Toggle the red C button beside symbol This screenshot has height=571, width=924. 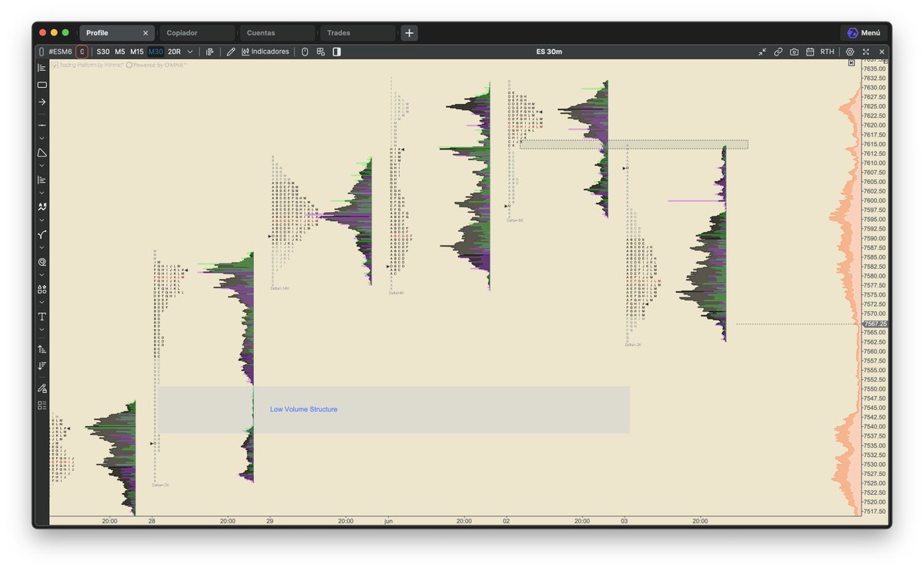(82, 52)
